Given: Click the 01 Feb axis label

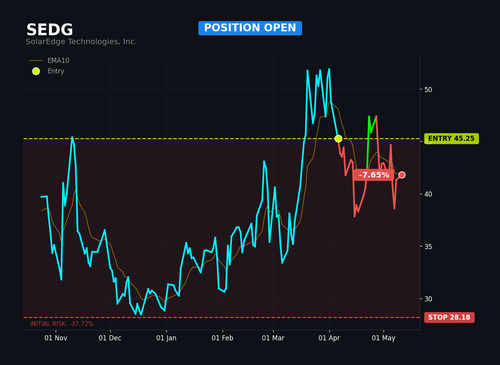Looking at the screenshot, I should pyautogui.click(x=222, y=338).
